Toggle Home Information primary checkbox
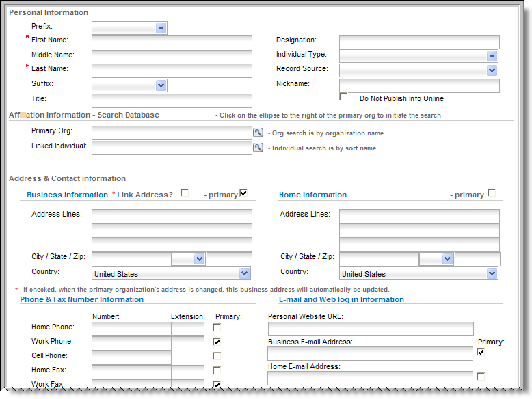532x399 pixels. click(x=492, y=193)
